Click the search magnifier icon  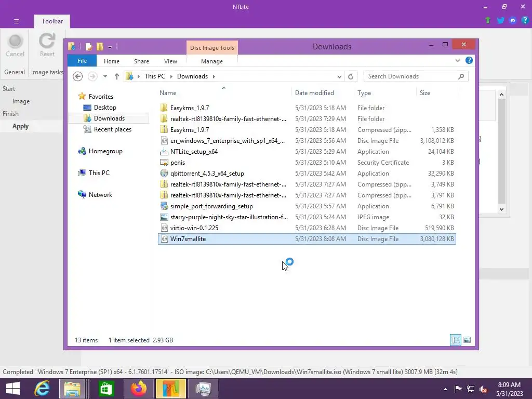click(x=461, y=76)
